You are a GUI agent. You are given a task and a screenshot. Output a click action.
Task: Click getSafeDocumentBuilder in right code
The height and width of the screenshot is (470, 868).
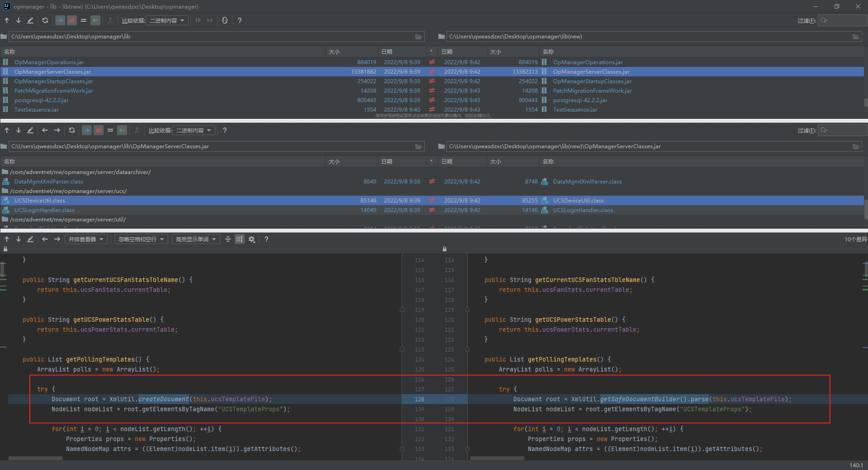click(x=640, y=399)
